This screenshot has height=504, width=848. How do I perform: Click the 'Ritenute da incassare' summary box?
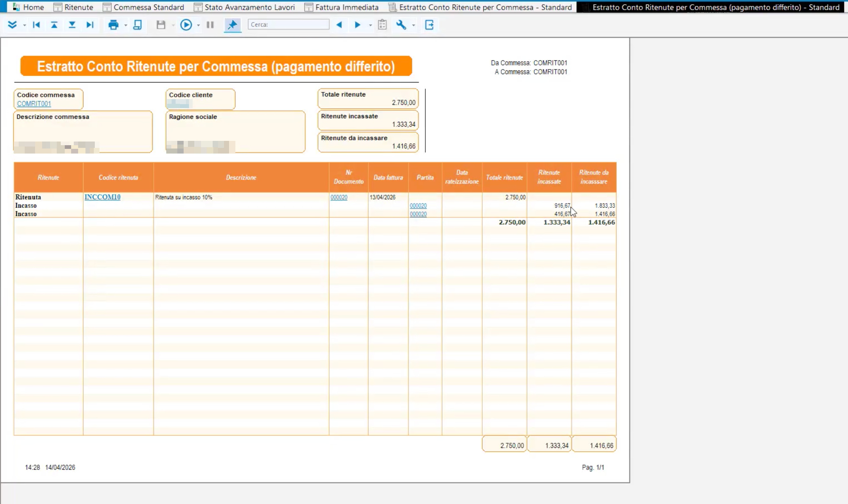pos(368,142)
